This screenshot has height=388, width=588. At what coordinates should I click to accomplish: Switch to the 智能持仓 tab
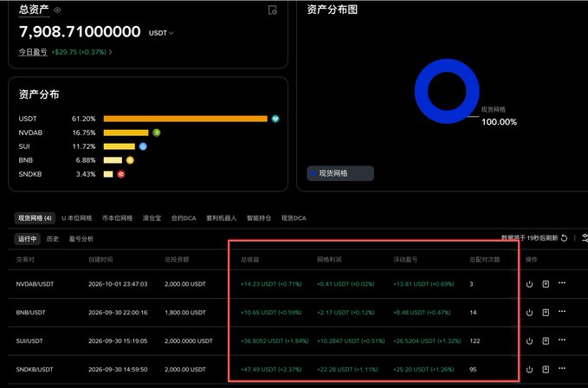point(259,218)
